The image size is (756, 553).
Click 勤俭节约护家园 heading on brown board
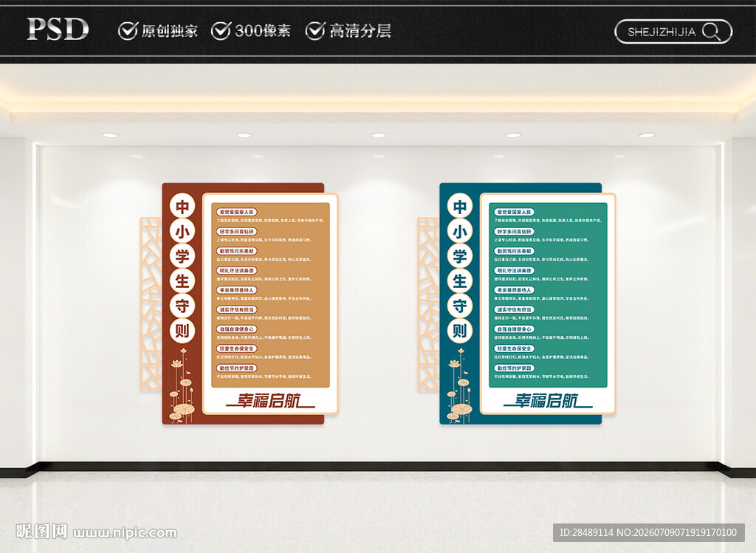pyautogui.click(x=236, y=368)
